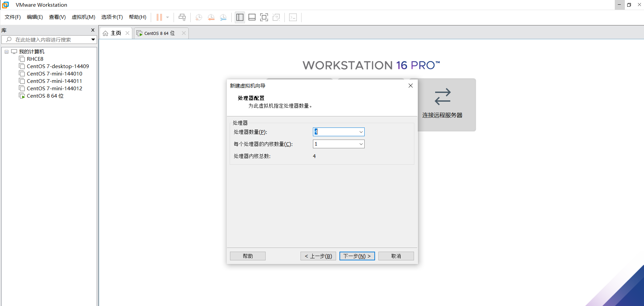The height and width of the screenshot is (306, 644).
Task: Open the processor count dropdown
Action: click(361, 132)
